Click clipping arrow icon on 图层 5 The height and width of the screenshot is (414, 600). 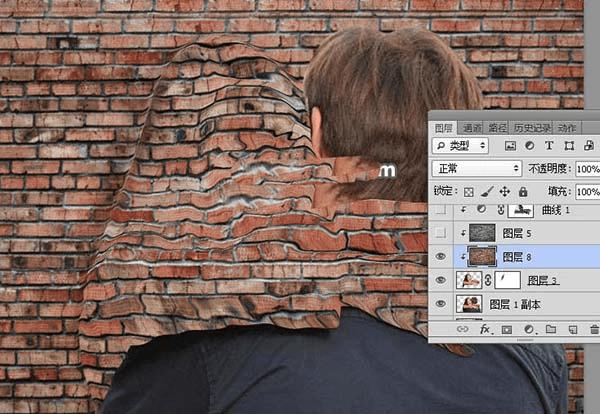click(x=463, y=233)
